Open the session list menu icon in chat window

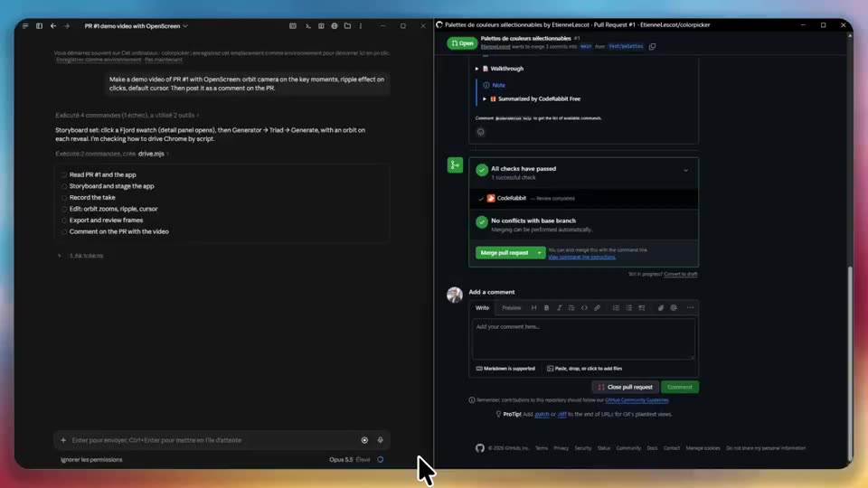coord(25,26)
